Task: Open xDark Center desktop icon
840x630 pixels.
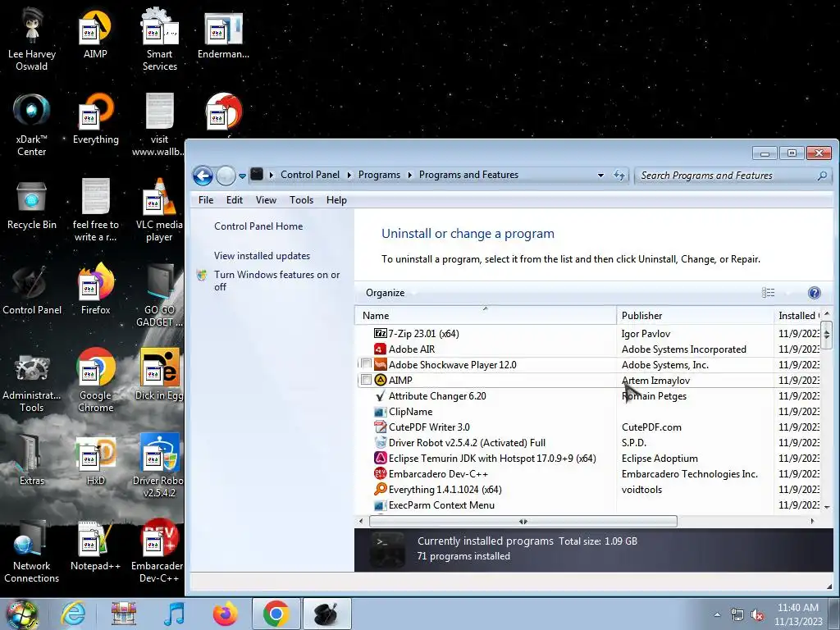Action: coord(32,125)
